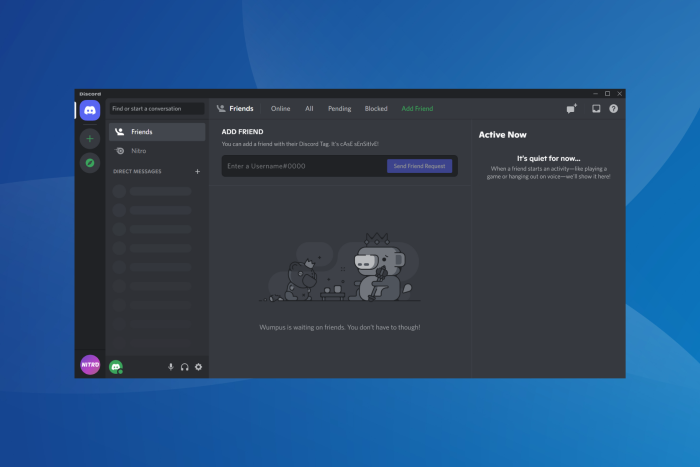Switch to the Pending tab
This screenshot has height=467, width=700.
339,108
